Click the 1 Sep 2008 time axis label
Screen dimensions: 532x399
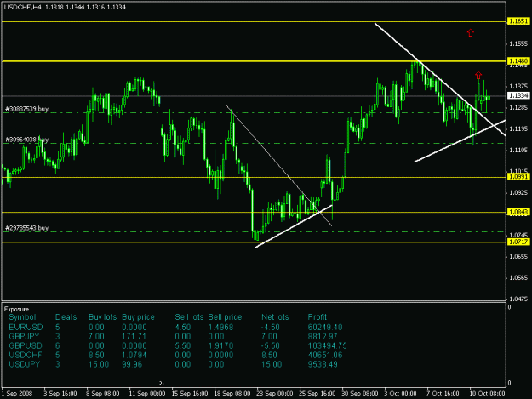point(17,393)
